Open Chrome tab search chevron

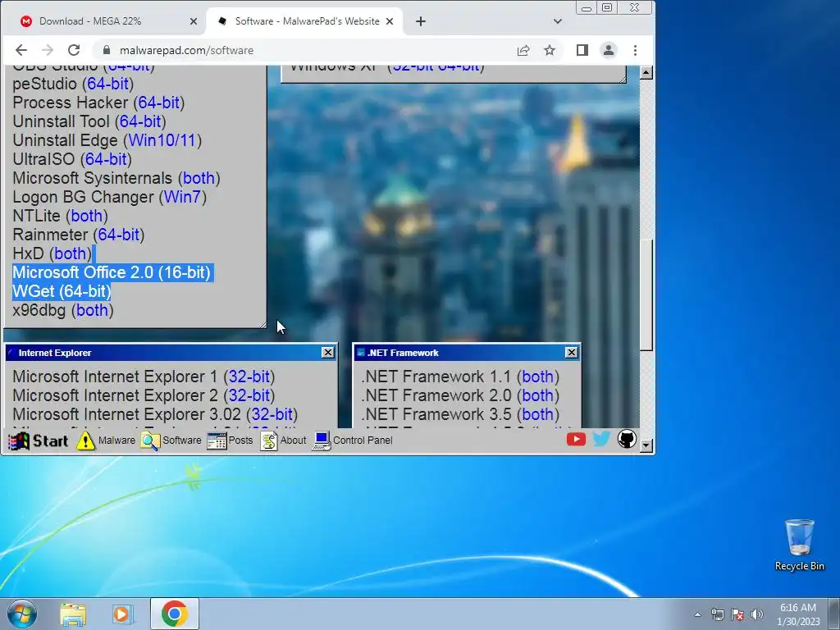coord(558,21)
